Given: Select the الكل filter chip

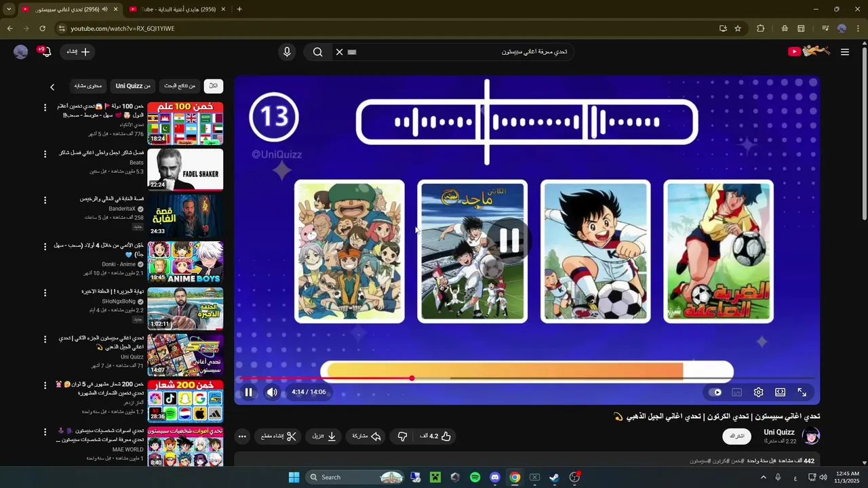Looking at the screenshot, I should click(213, 86).
